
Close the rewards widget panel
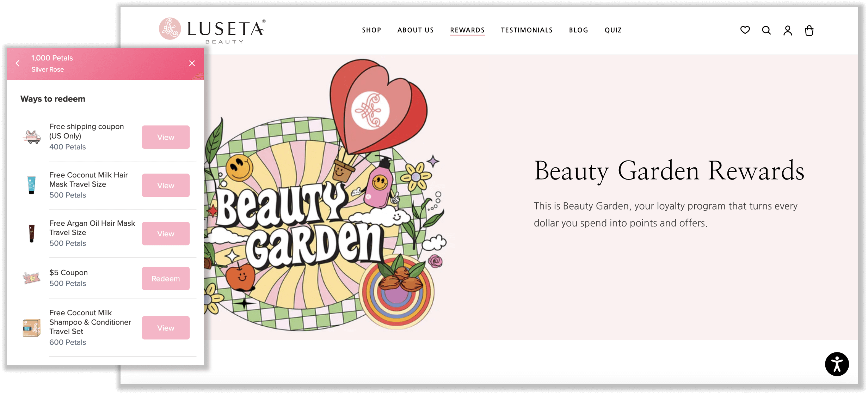192,63
